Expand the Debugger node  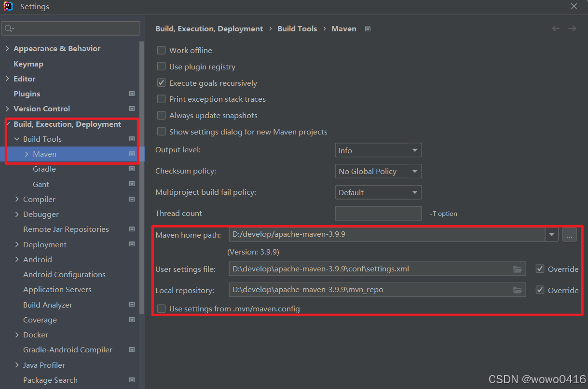point(17,214)
